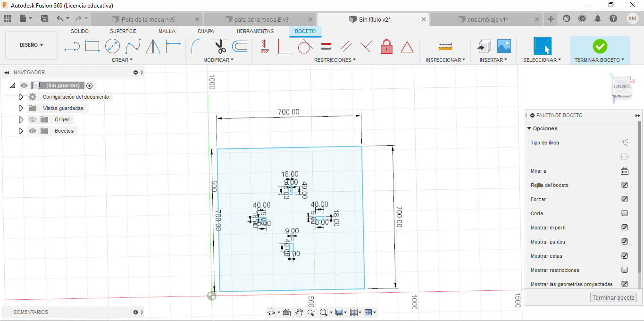Open the DISEÑO workspace dropdown

point(31,45)
